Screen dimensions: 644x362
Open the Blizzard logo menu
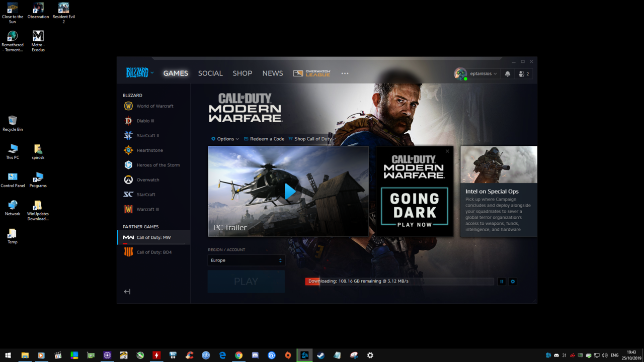pos(140,73)
